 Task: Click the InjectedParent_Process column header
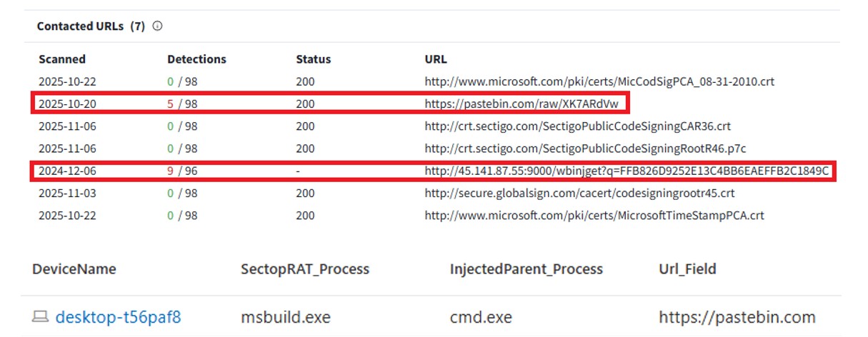pyautogui.click(x=526, y=269)
